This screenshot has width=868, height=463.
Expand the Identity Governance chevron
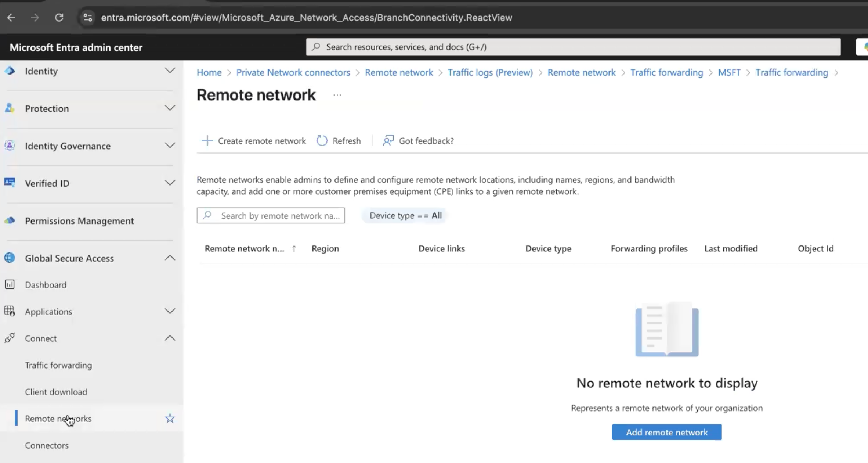[x=170, y=145]
